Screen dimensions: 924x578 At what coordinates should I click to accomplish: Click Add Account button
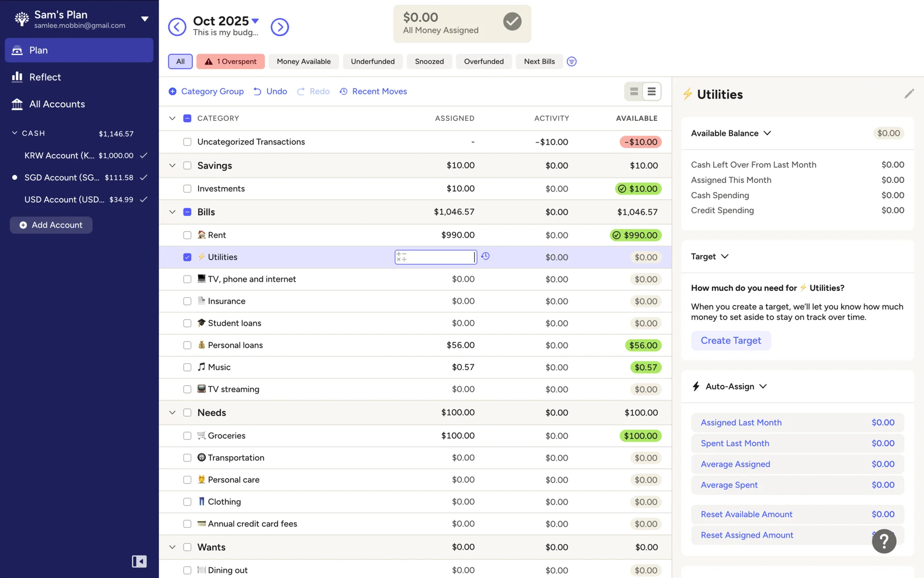(x=51, y=225)
